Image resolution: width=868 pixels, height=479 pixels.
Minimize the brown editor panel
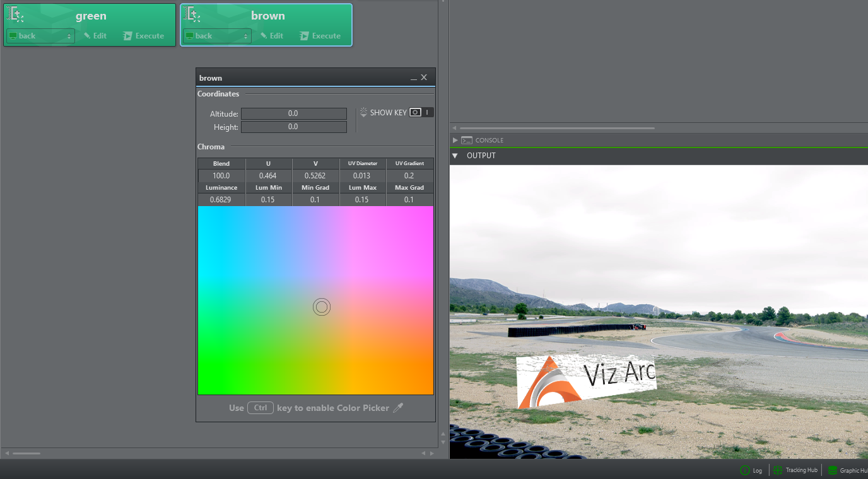[413, 78]
